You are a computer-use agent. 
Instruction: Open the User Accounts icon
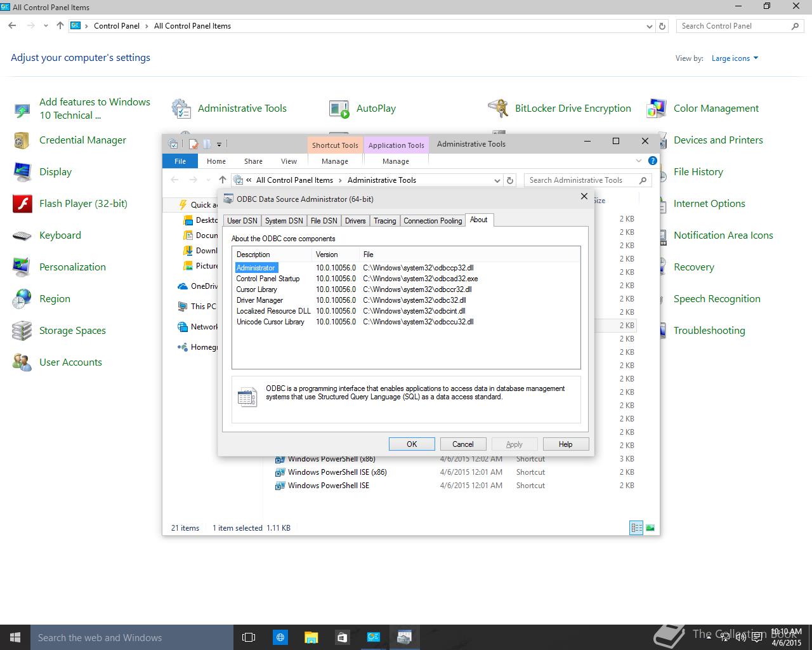(57, 362)
